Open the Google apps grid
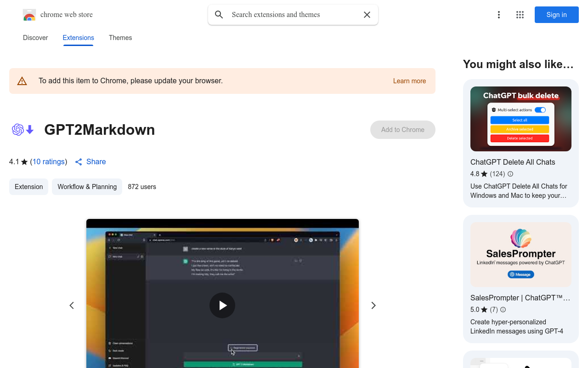This screenshot has width=588, height=368. 520,15
